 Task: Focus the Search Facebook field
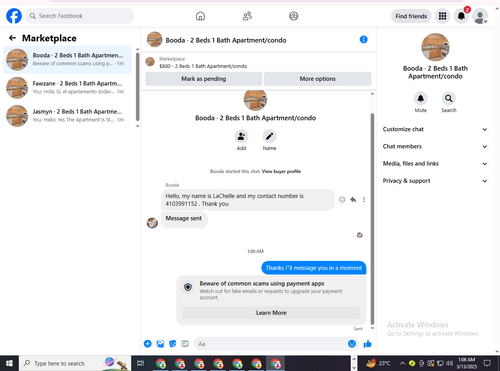click(80, 16)
